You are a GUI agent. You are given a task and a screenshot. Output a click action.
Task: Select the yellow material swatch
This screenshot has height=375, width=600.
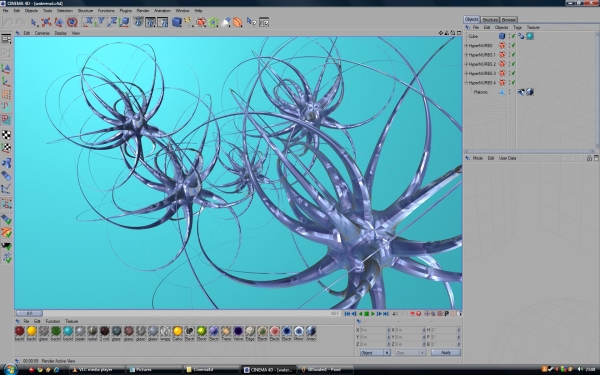click(x=31, y=331)
